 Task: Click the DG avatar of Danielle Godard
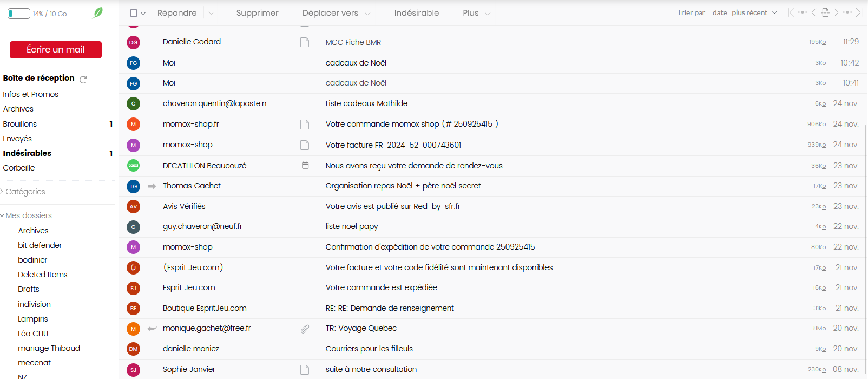133,42
